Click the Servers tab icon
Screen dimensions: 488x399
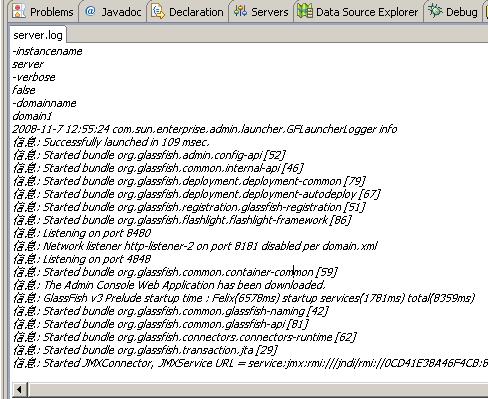(240, 11)
